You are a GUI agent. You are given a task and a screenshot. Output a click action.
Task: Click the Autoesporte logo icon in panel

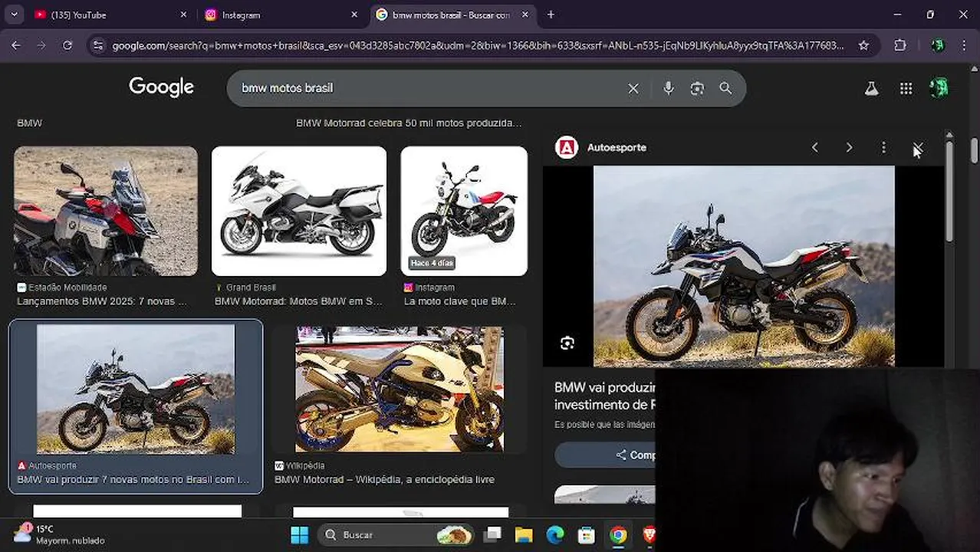[x=567, y=147]
